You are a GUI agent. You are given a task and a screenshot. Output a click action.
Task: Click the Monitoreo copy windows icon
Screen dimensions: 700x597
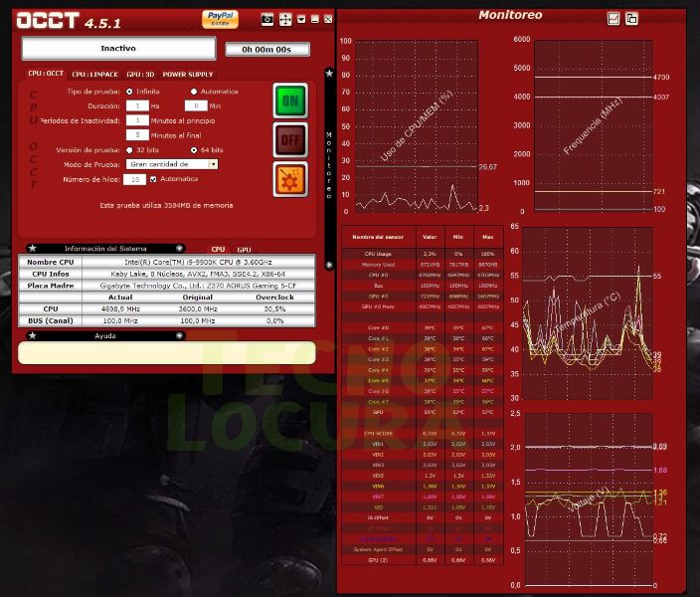click(x=631, y=19)
